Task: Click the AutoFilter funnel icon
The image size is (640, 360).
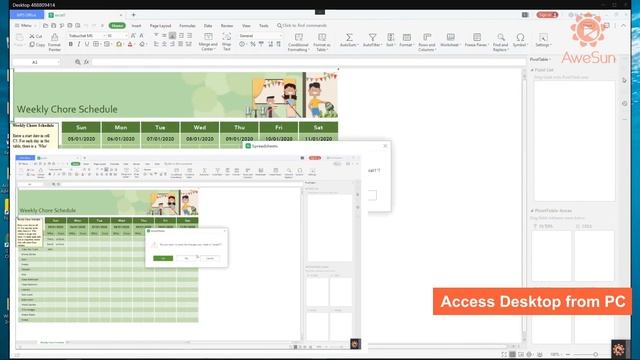Action: 372,38
